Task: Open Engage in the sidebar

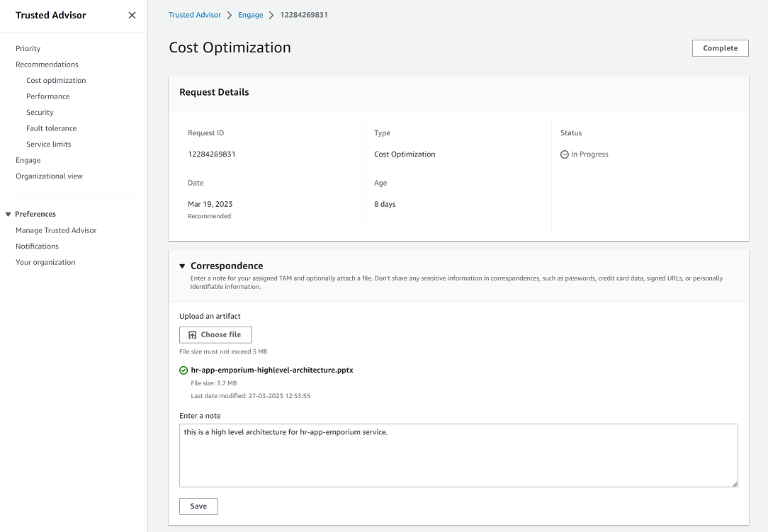Action: [28, 160]
